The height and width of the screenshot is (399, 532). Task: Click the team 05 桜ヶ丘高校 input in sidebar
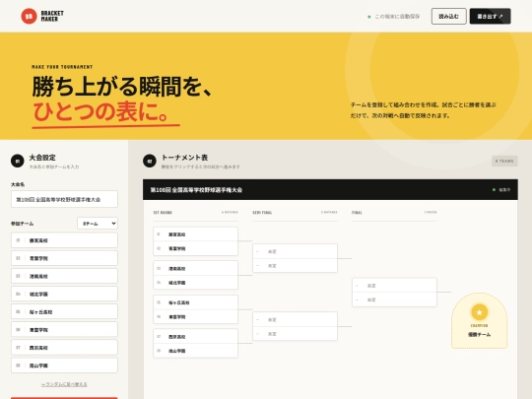[x=64, y=311]
